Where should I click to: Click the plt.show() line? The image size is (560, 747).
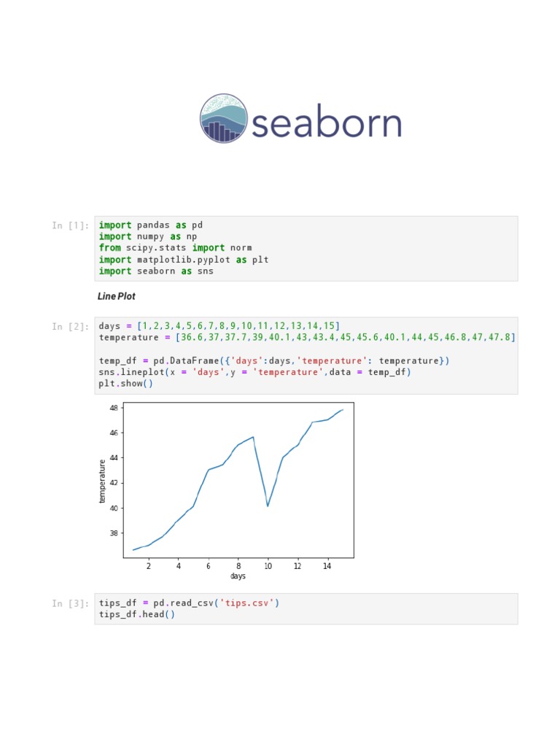pos(125,384)
